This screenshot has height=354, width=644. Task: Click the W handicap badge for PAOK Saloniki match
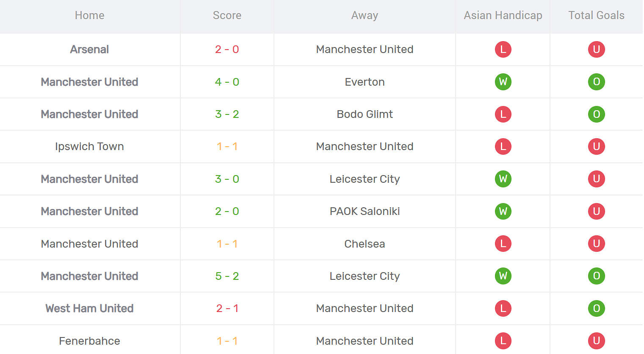503,211
